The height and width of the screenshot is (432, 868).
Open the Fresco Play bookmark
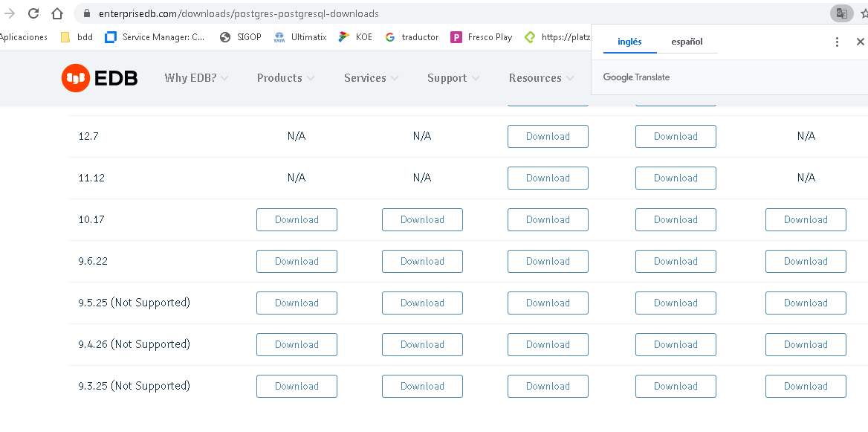tap(482, 37)
